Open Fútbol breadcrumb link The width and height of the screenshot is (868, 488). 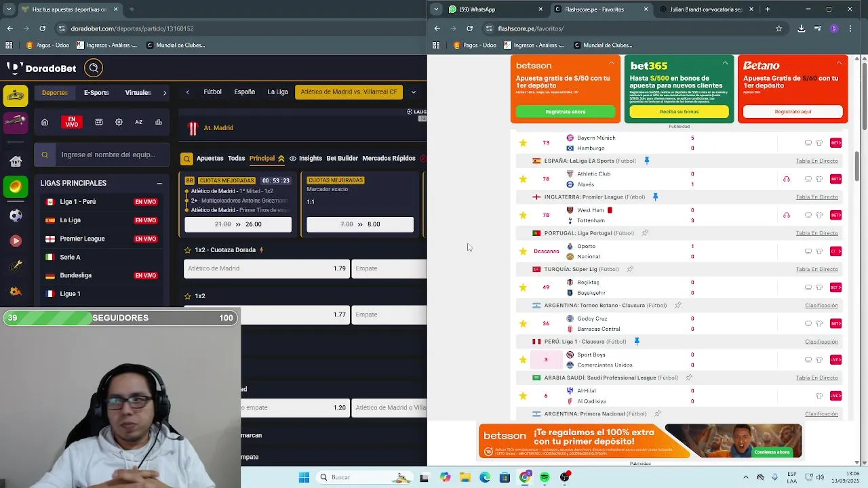pyautogui.click(x=212, y=92)
